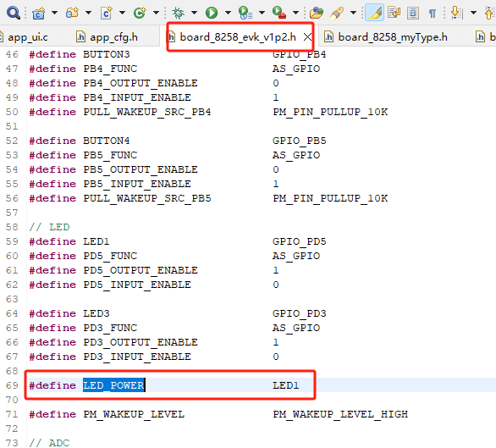Screen dimensions: 496x448
Task: Toggle Show Whitespace Characters pilcrow icon
Action: pyautogui.click(x=433, y=14)
